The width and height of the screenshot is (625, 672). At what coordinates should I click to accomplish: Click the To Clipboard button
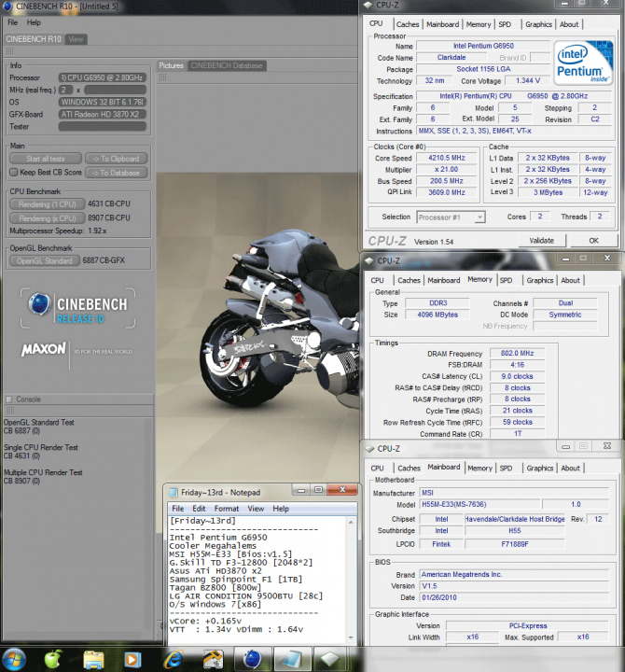click(116, 159)
